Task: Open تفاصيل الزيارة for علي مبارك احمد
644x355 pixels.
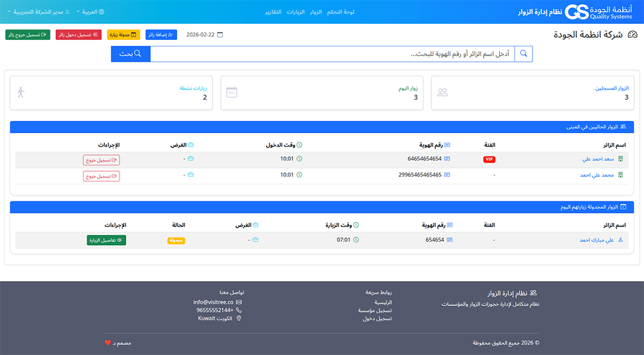Action: tap(106, 240)
